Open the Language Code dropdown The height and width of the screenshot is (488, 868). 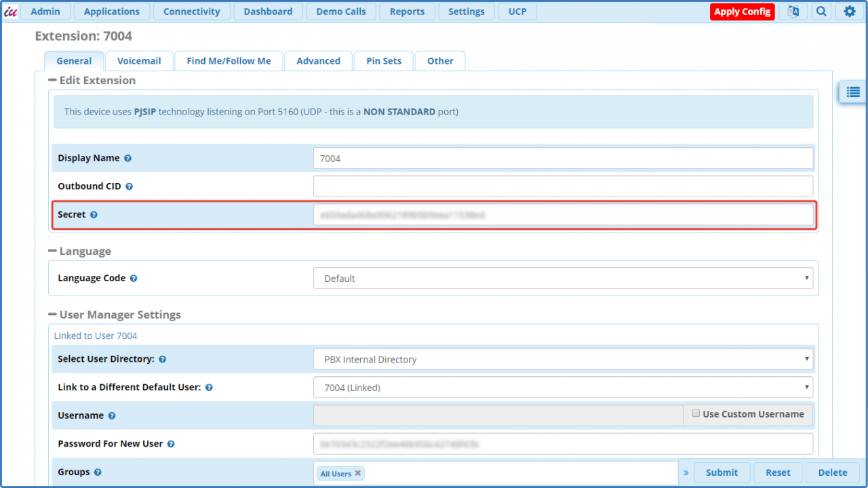tap(563, 279)
